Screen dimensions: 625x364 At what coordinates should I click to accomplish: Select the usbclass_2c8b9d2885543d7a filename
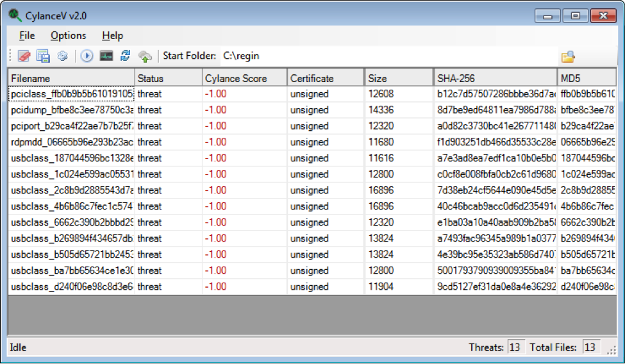coord(72,190)
